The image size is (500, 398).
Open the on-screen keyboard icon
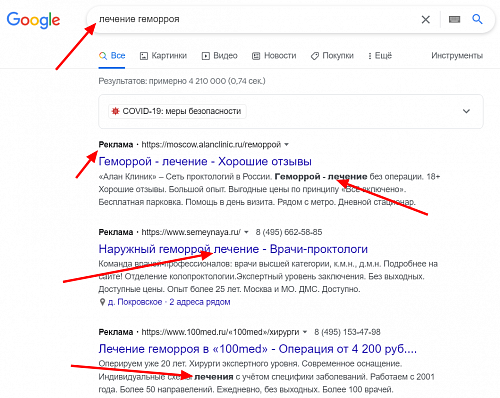tap(454, 20)
